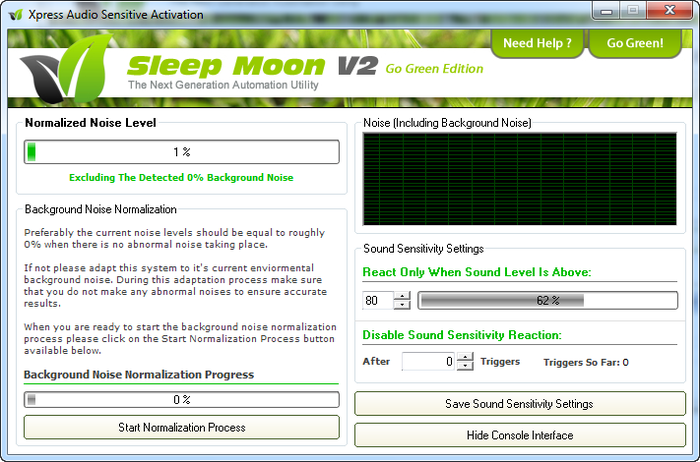Click the sound level field showing 80
Viewport: 700px width, 462px height.
[378, 300]
